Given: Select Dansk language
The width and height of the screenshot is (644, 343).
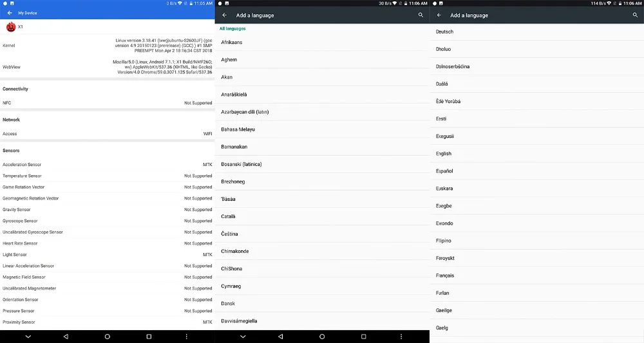Looking at the screenshot, I should click(322, 304).
